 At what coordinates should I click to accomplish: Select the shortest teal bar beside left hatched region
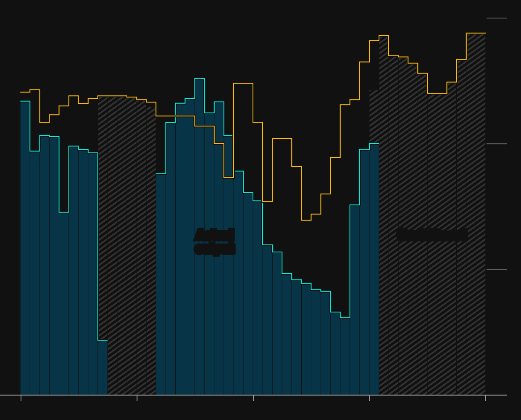tap(103, 367)
